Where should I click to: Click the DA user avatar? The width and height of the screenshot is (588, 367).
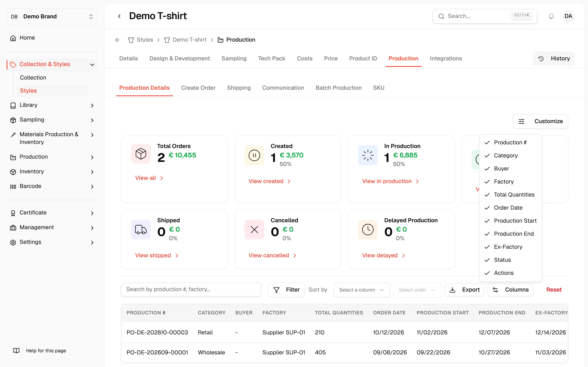tap(568, 16)
